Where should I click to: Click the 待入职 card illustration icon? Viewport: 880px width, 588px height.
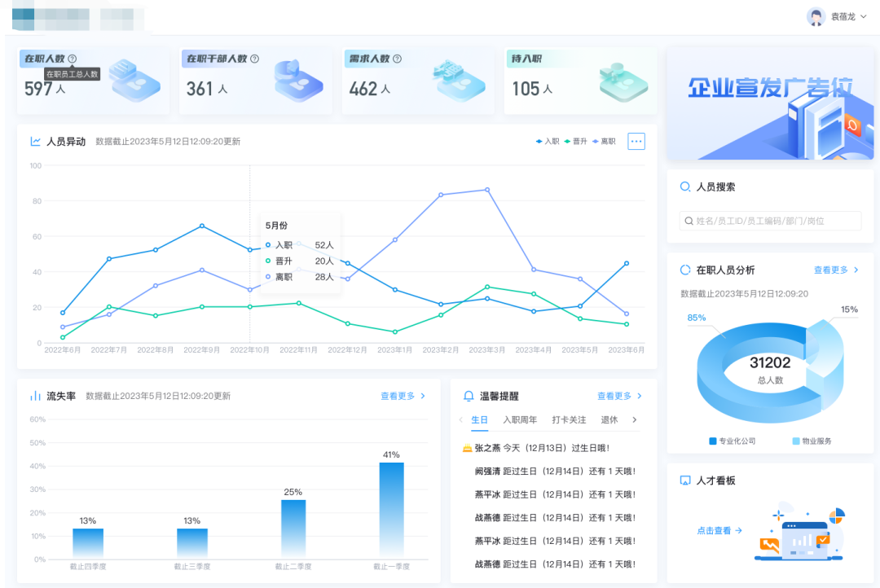click(623, 82)
